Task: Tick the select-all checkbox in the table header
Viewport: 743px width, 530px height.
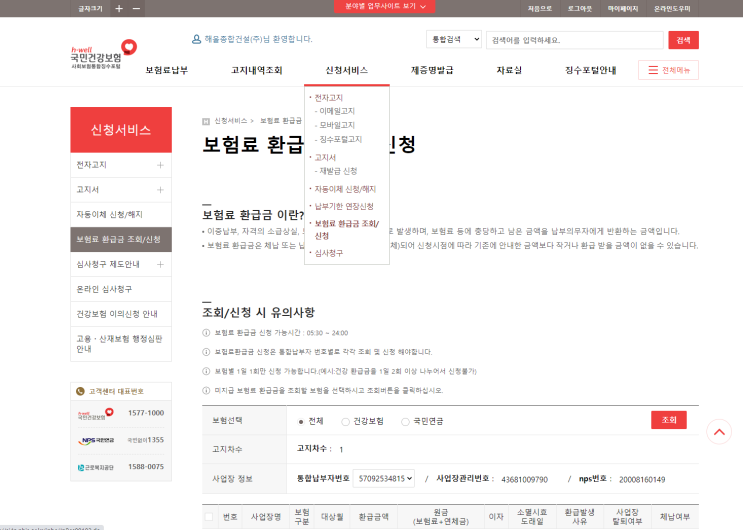Action: (208, 517)
